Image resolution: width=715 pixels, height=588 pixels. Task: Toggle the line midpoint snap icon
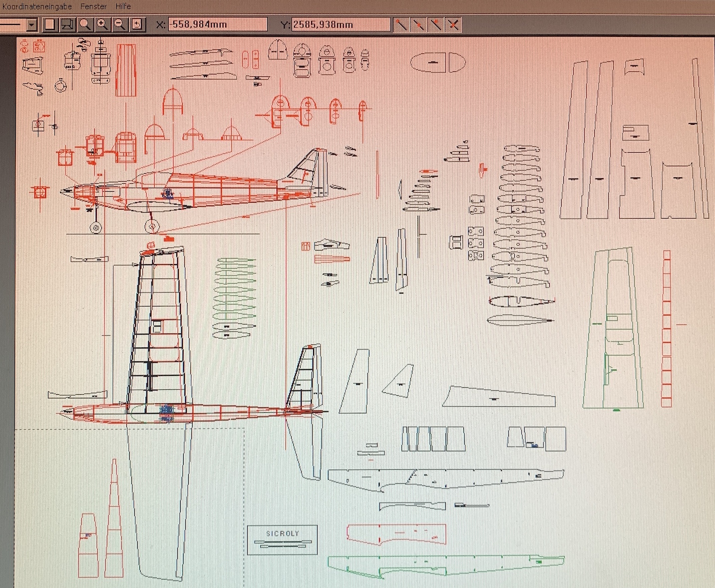pyautogui.click(x=419, y=24)
